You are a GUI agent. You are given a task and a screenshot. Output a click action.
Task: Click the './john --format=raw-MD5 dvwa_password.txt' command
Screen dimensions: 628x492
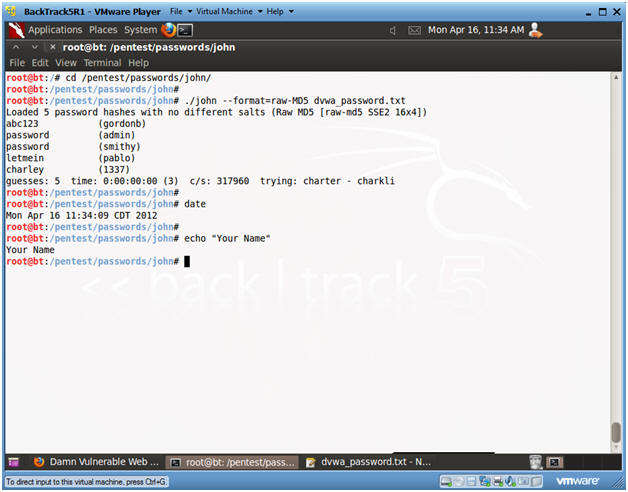coord(295,101)
